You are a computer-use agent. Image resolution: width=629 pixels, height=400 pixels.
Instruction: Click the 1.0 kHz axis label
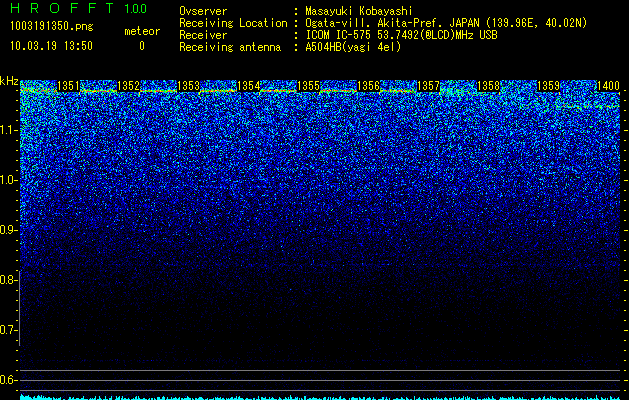[x=9, y=180]
